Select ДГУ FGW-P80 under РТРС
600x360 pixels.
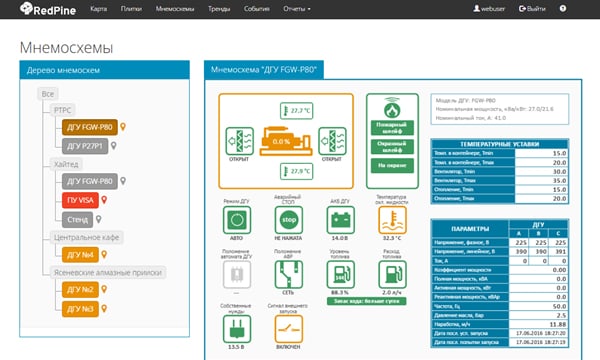(x=90, y=127)
